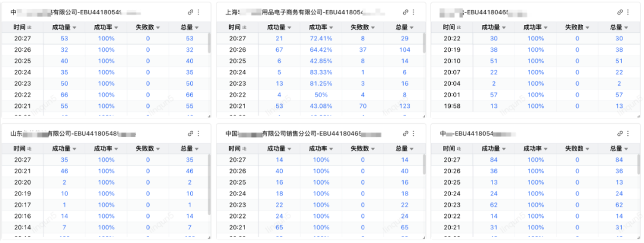Click total 104 in 上海 panel

point(404,49)
